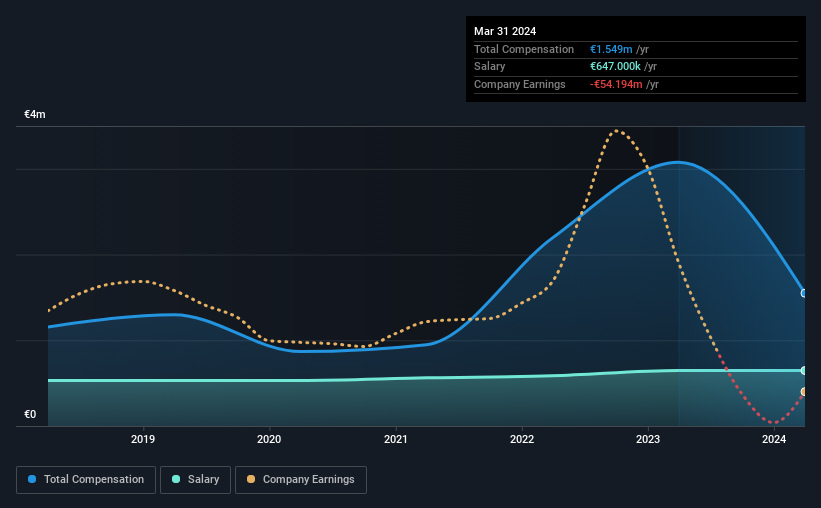Select the Salary endpoint marker at 2024
The image size is (821, 508).
tap(804, 371)
